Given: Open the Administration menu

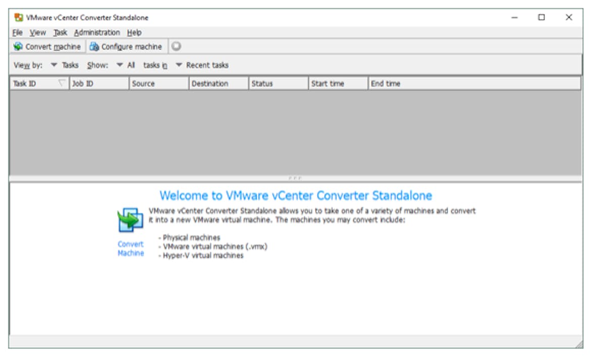Looking at the screenshot, I should coord(97,32).
